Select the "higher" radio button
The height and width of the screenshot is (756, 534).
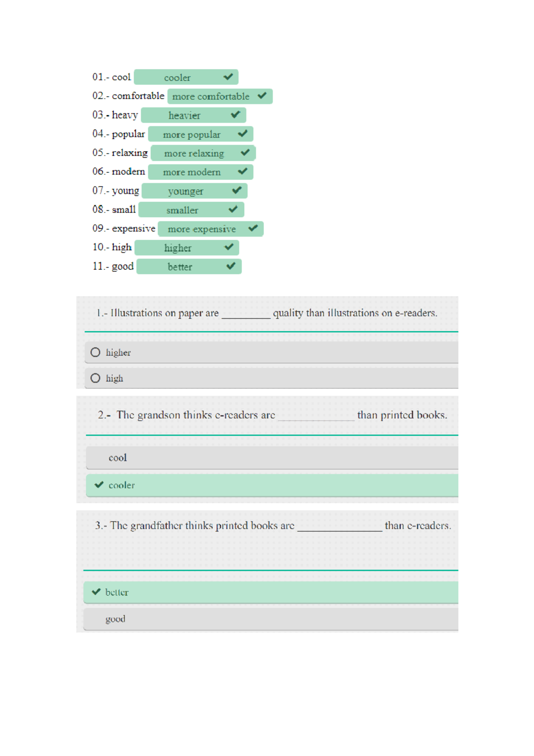(x=95, y=353)
